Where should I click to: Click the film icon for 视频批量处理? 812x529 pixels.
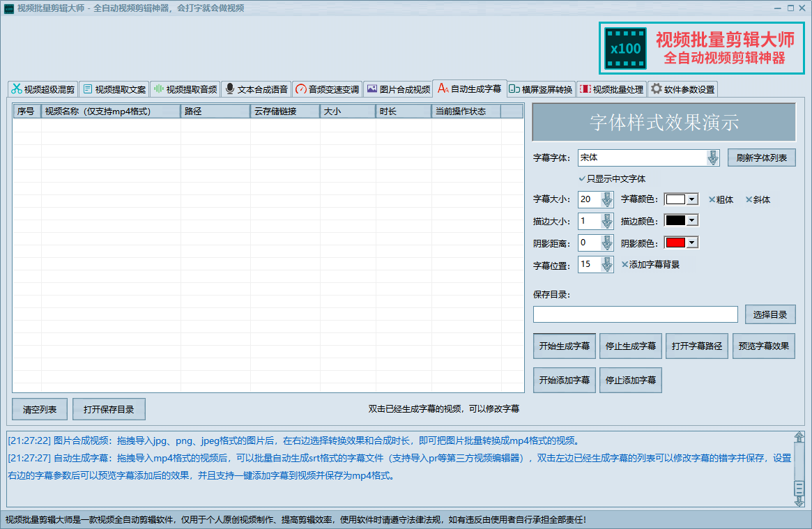point(585,89)
